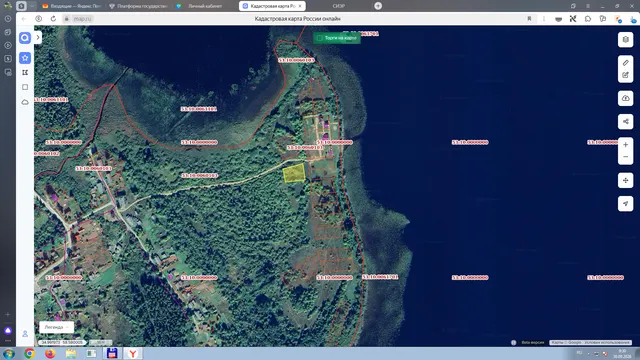Image resolution: width=640 pixels, height=360 pixels.
Task: Open a new browser tab with plus button
Action: pyautogui.click(x=378, y=6)
